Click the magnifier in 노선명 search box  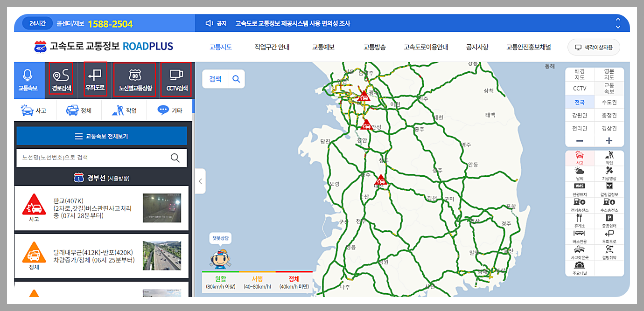[175, 158]
